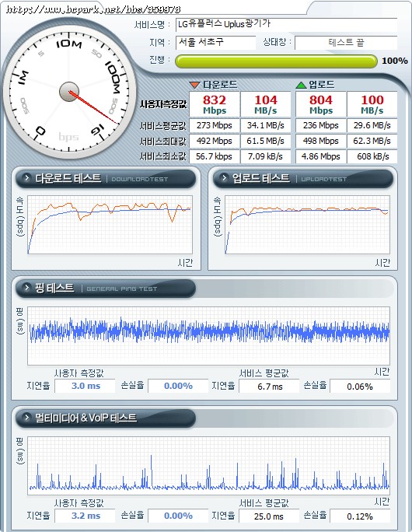Screen dimensions: 412x532
Task: Click the download test arrow icon
Action: point(26,178)
